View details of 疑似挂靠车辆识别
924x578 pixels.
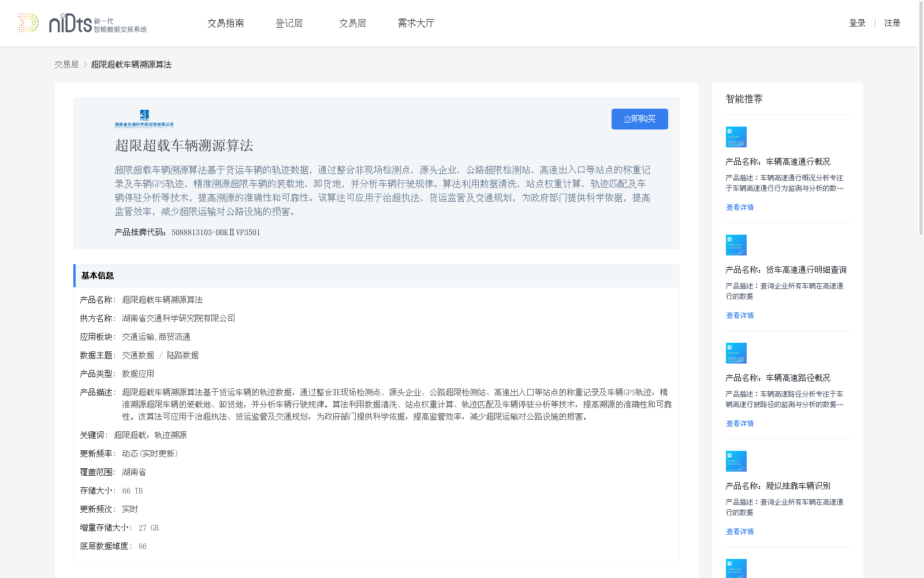[x=740, y=532]
